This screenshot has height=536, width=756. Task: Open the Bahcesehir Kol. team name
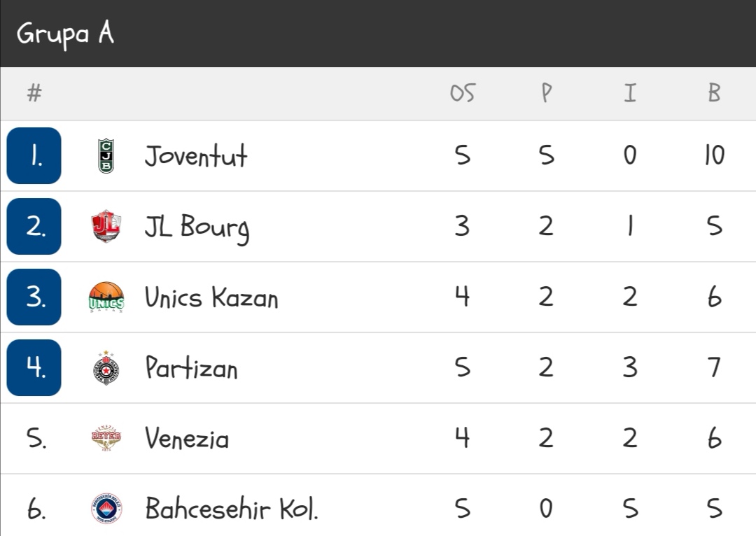click(x=232, y=509)
